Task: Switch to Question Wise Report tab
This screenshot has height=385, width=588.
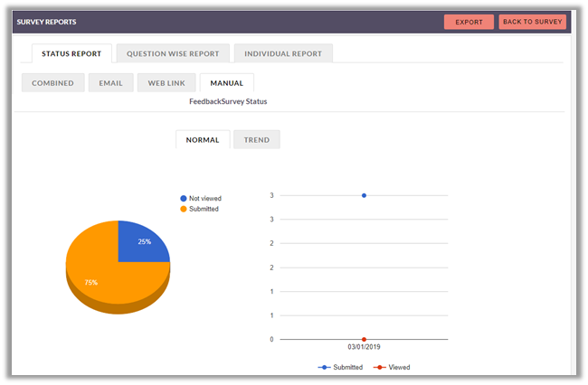Action: pyautogui.click(x=173, y=53)
